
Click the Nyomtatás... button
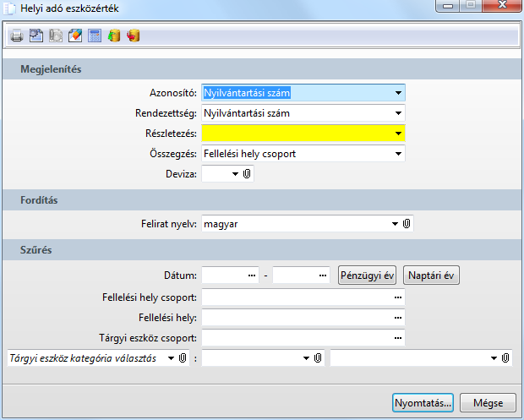click(x=423, y=403)
